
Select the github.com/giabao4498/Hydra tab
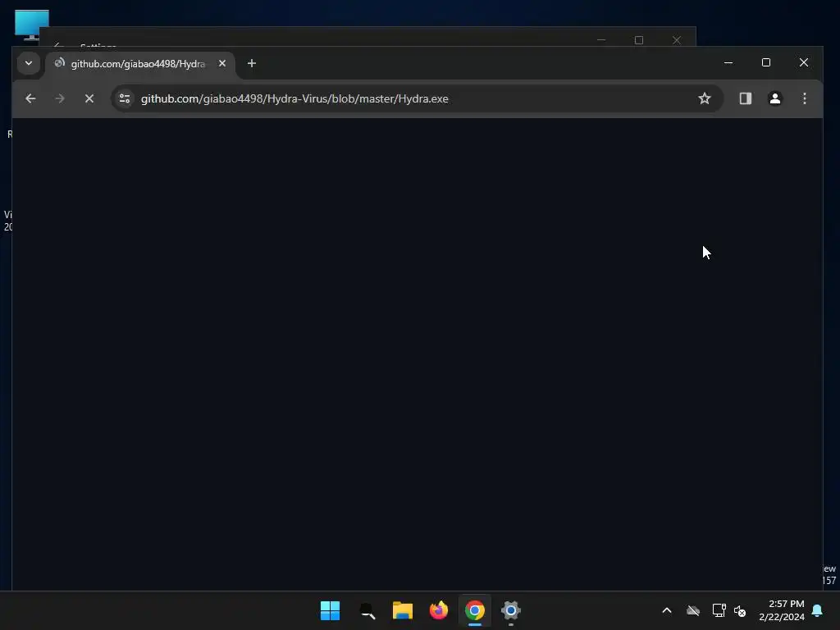point(139,64)
